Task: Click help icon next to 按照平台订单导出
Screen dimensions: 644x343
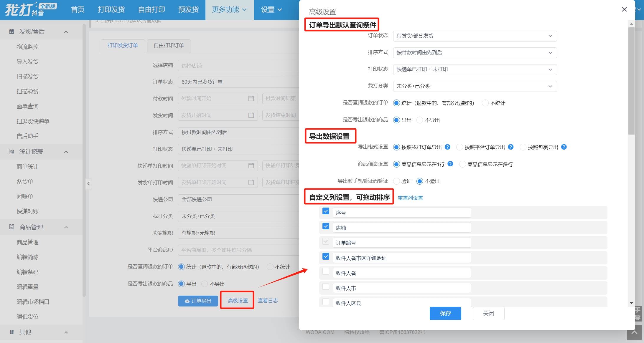Action: [x=511, y=147]
